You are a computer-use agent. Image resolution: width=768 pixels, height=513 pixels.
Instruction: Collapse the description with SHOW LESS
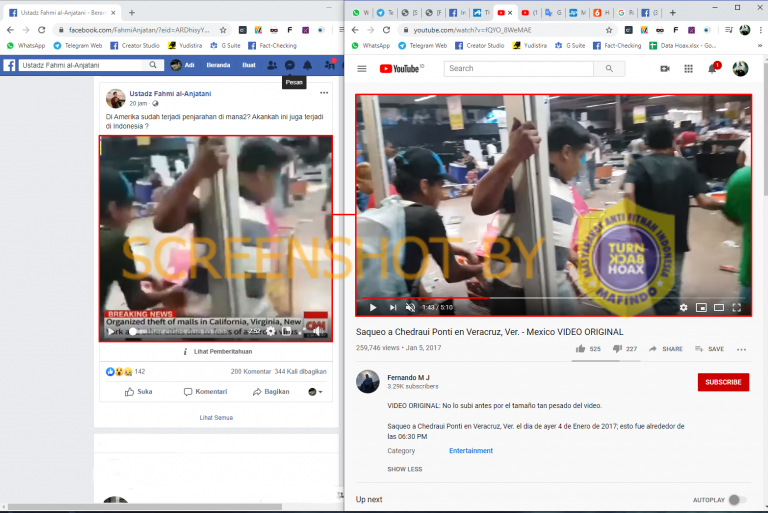click(405, 469)
